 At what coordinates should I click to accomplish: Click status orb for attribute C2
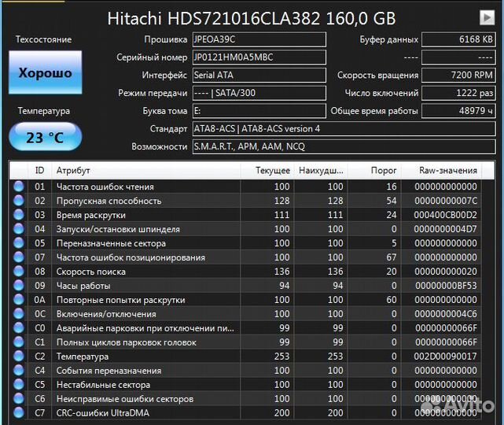coord(19,357)
